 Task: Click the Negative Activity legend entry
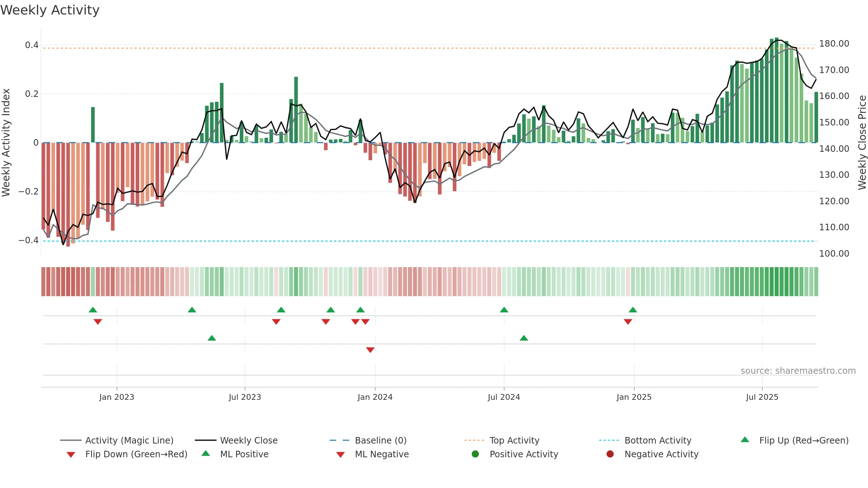coord(652,454)
